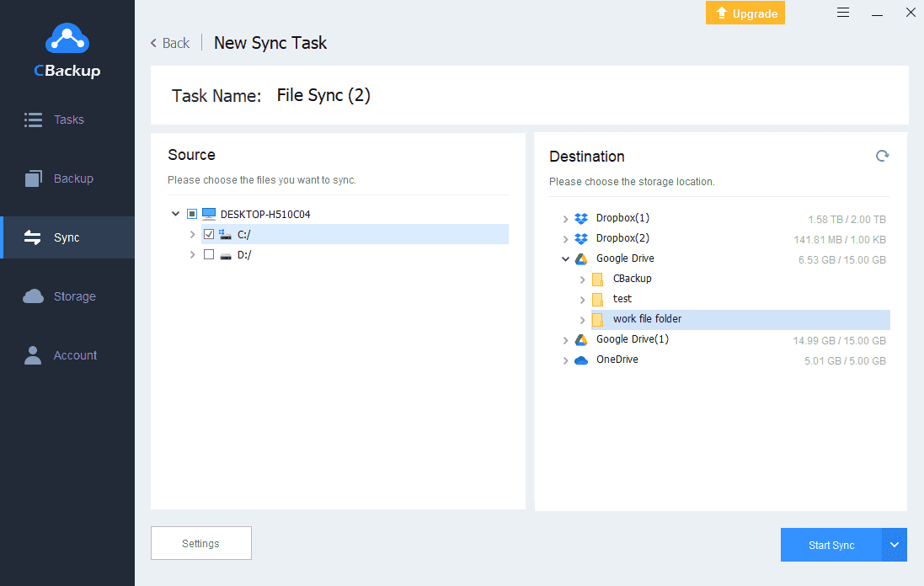
Task: Click the CBackup cloud logo
Action: 67,40
